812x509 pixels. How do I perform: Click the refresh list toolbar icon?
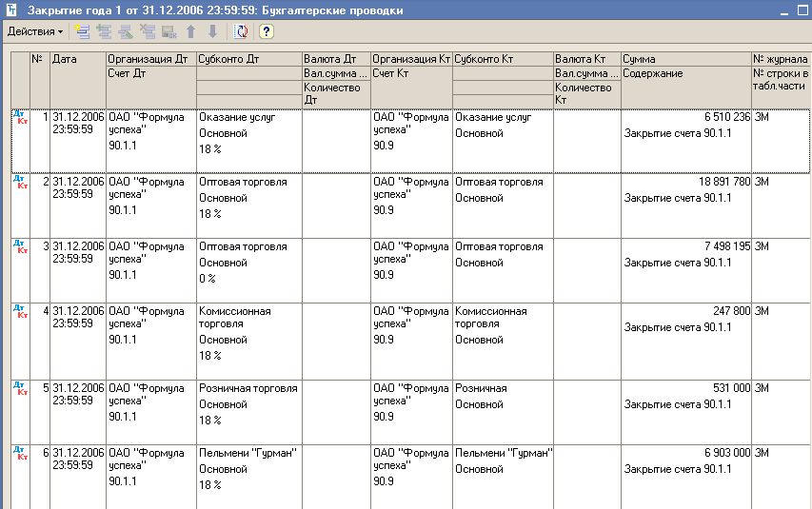point(241,31)
